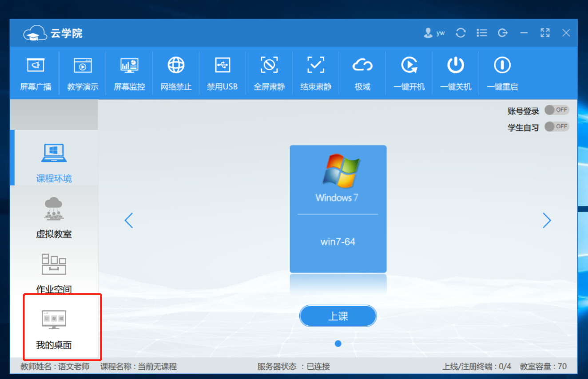The image size is (588, 379).
Task: Open the list menu icon in title bar
Action: click(481, 33)
